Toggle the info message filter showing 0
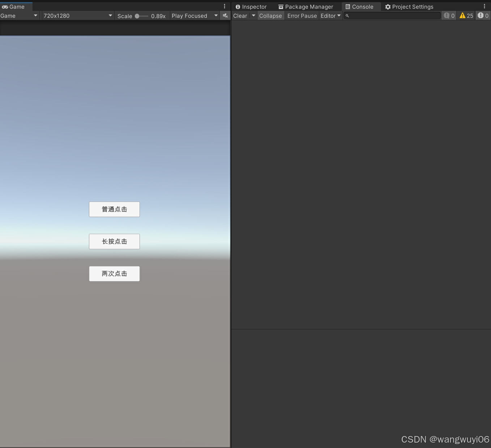Image resolution: width=491 pixels, height=448 pixels. coord(449,16)
